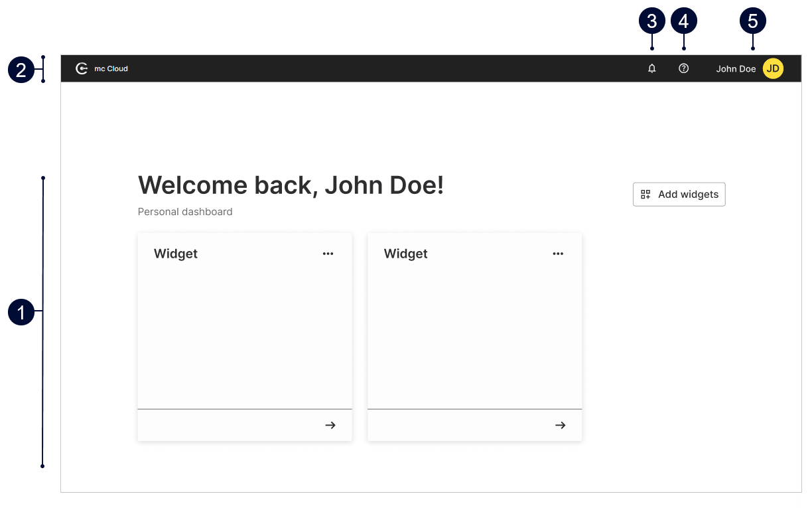Open the second widget's three-dot menu
The width and height of the screenshot is (812, 508).
pyautogui.click(x=558, y=254)
